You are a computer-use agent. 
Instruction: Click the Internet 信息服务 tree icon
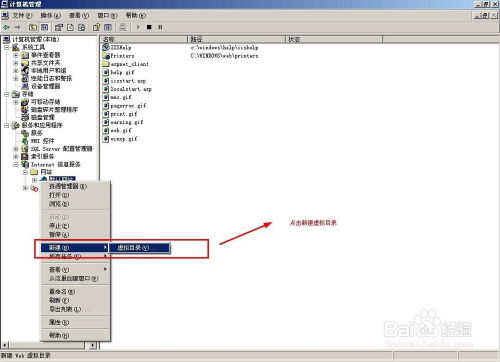[x=25, y=164]
